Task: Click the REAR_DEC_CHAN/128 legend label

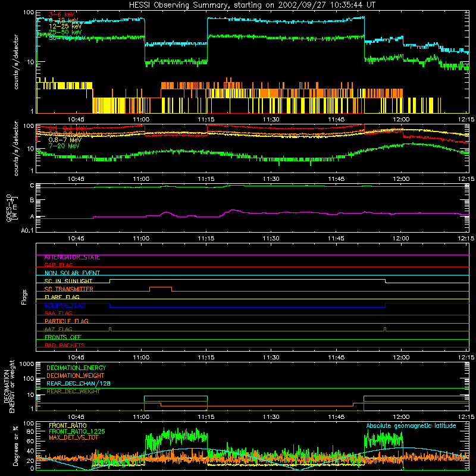Action: click(x=79, y=384)
